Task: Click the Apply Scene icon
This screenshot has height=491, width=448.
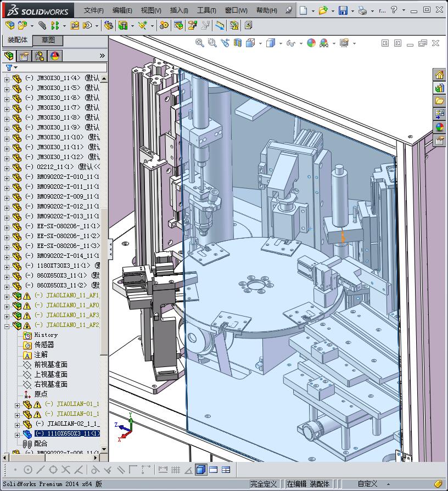Action: click(324, 43)
